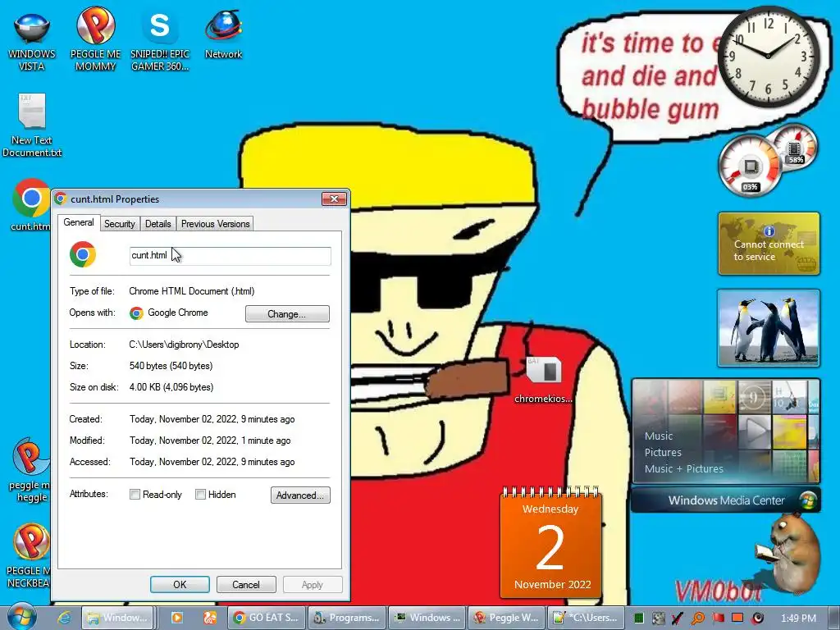Viewport: 840px width, 630px height.
Task: Click the penguins slideshow gadget picture
Action: (x=768, y=328)
